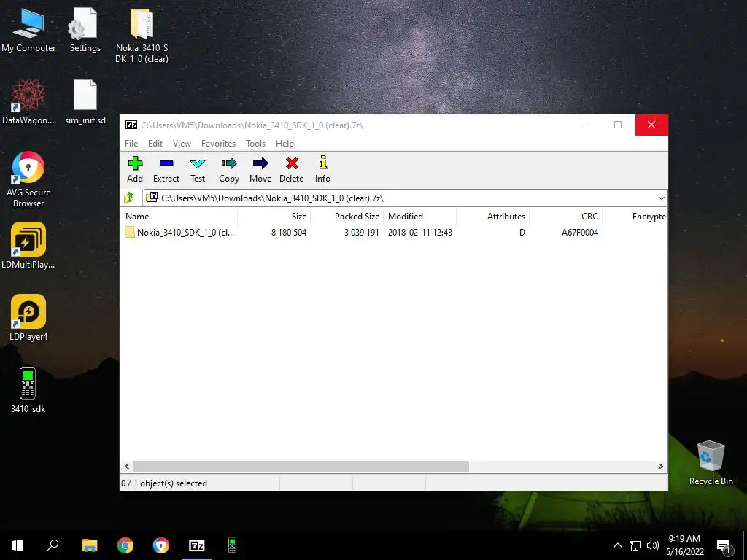Screen dimensions: 747x560
Task: Select the 3410_sdk phone icon on the desktop
Action: [28, 390]
